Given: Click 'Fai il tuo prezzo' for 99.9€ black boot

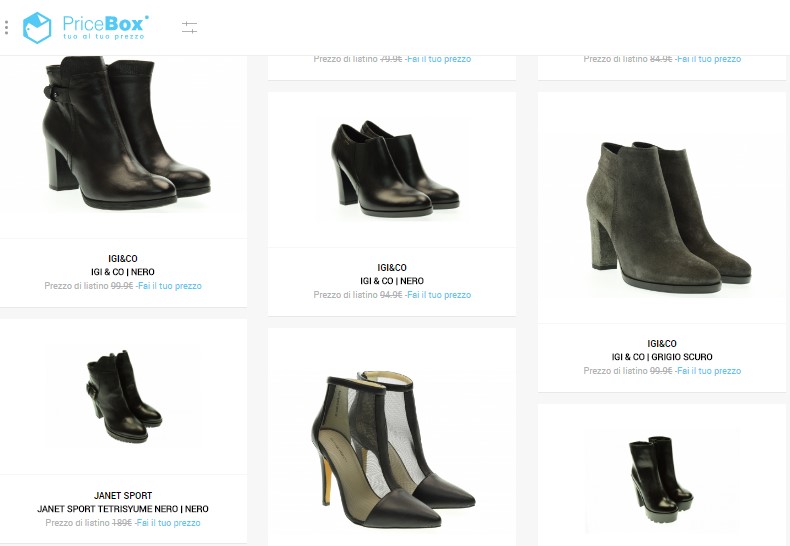Looking at the screenshot, I should point(170,286).
